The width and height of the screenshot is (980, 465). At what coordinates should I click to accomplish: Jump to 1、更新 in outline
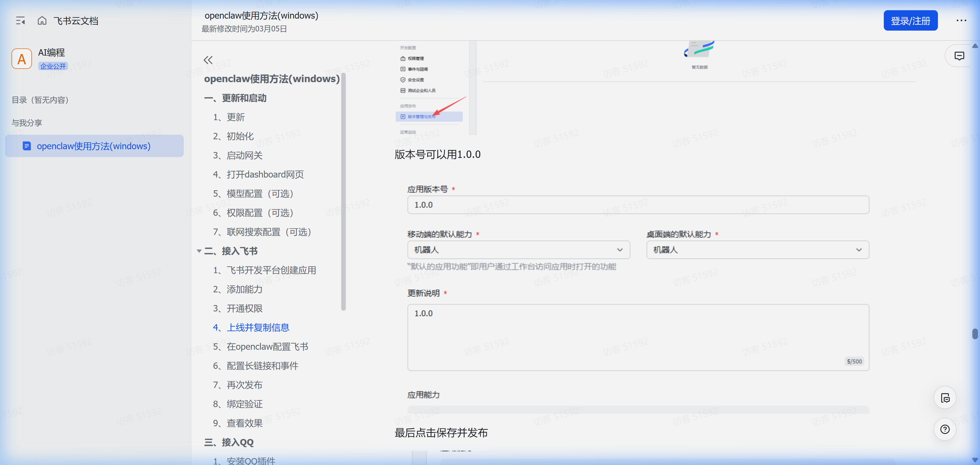pyautogui.click(x=229, y=117)
